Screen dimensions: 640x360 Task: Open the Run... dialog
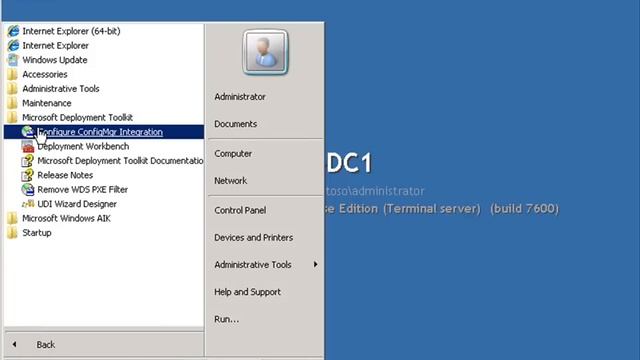click(x=227, y=319)
